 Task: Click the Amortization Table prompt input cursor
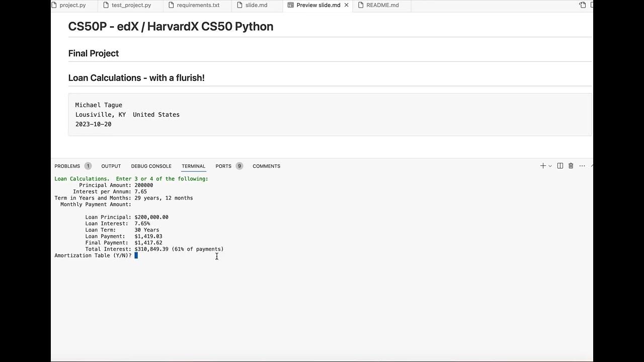click(x=136, y=255)
